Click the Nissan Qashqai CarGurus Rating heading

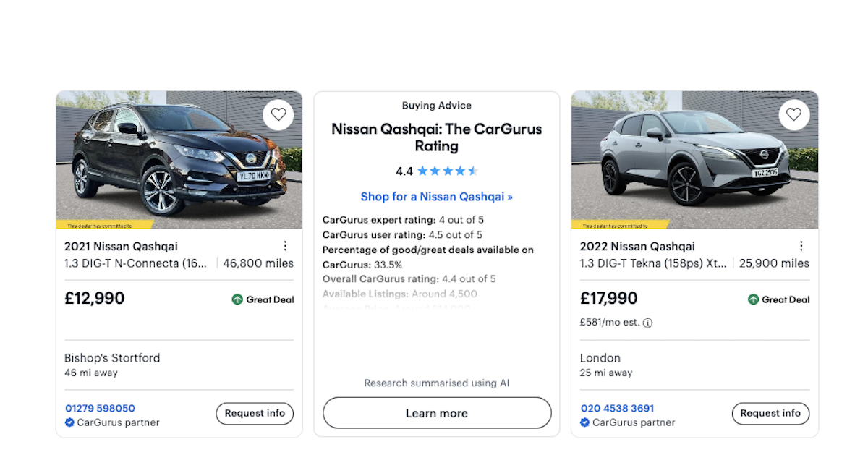pyautogui.click(x=436, y=137)
